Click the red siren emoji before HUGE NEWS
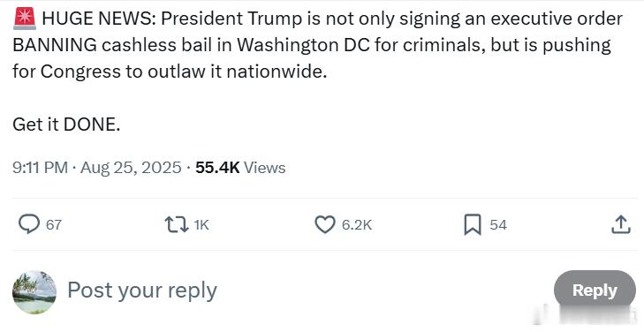Image resolution: width=644 pixels, height=332 pixels. pyautogui.click(x=25, y=19)
